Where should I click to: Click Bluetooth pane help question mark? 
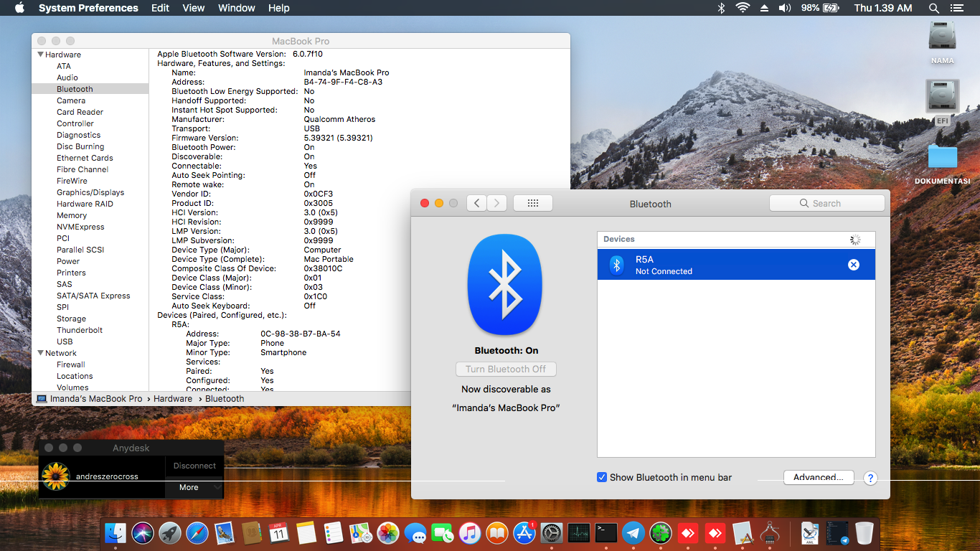[870, 478]
